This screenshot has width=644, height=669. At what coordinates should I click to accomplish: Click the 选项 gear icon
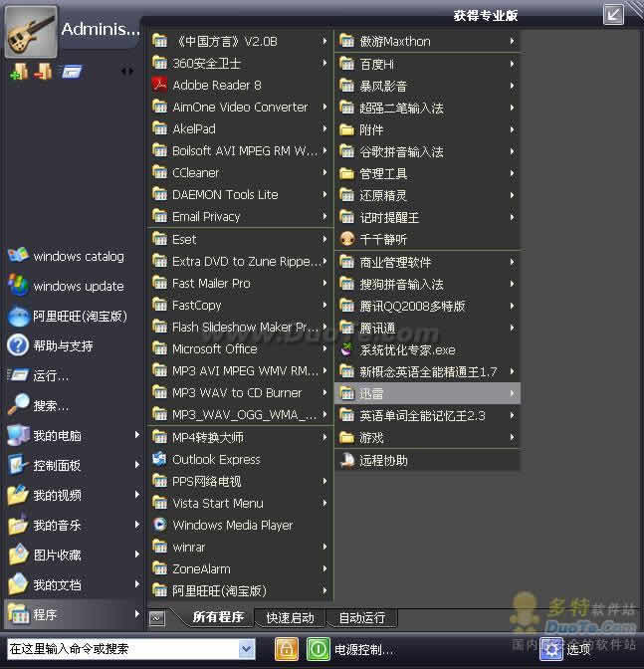(x=551, y=649)
